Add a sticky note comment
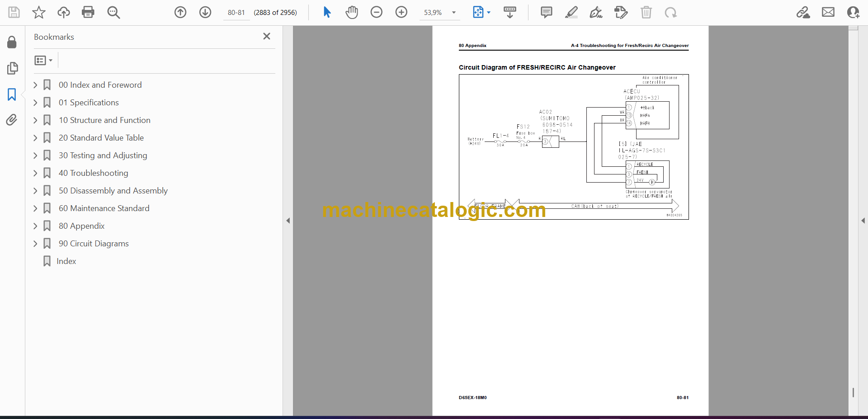Screen dimensions: 868x419 pos(547,12)
